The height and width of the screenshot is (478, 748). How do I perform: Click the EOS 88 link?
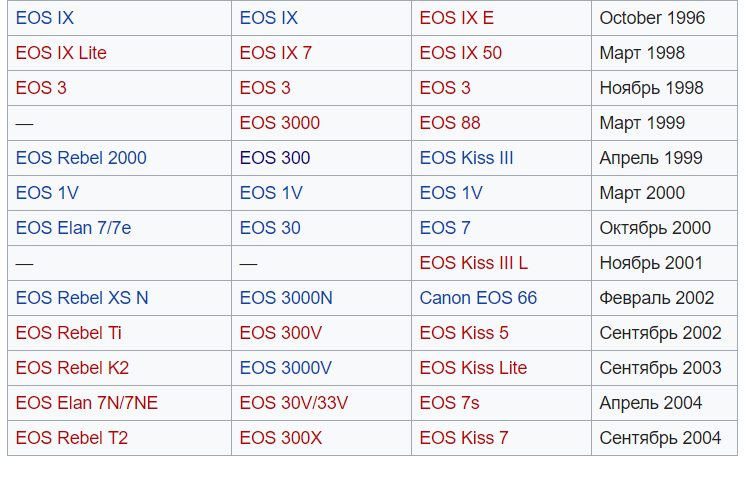coord(449,123)
